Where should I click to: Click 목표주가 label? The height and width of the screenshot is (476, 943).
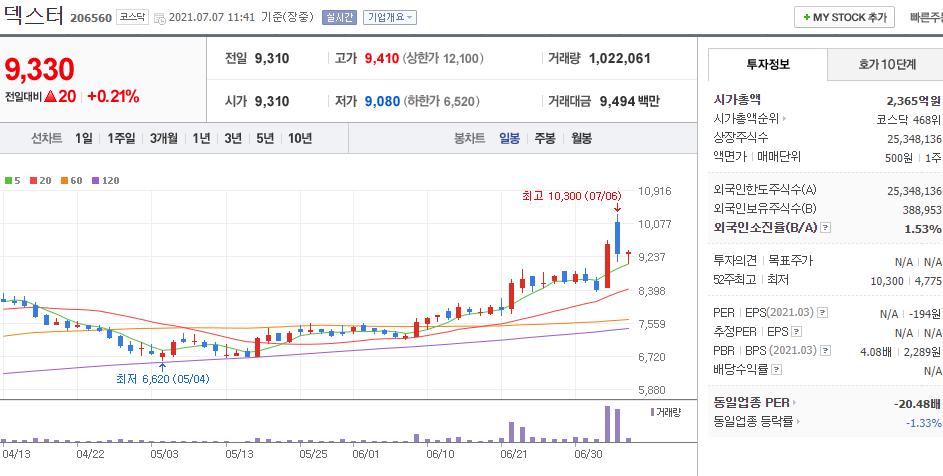[x=790, y=261]
